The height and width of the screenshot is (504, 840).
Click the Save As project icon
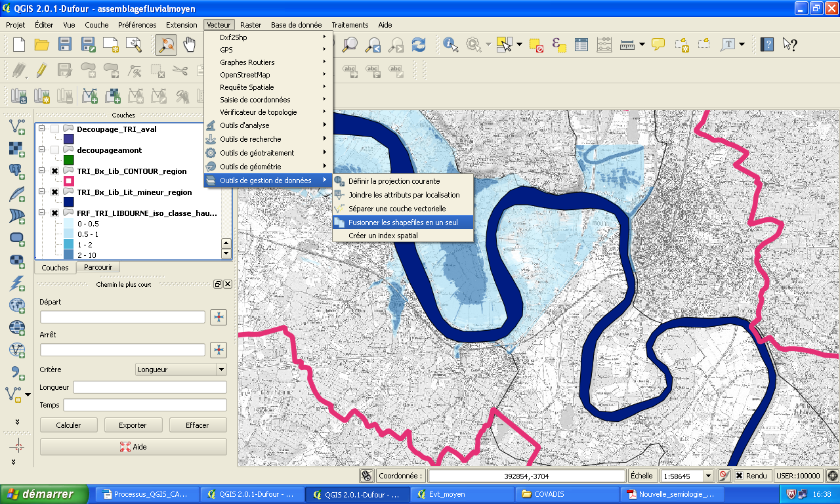coord(88,45)
